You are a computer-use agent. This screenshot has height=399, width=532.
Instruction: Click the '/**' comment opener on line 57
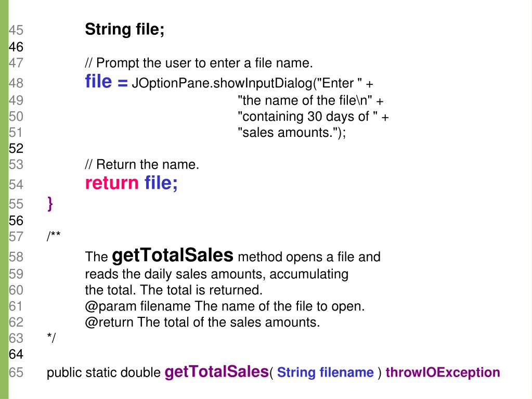click(x=54, y=235)
